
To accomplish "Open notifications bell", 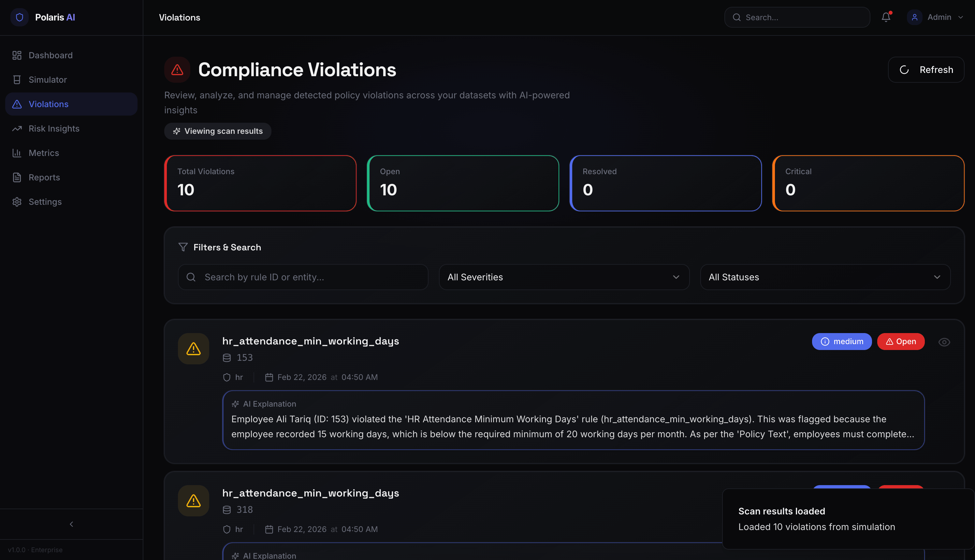I will tap(886, 17).
